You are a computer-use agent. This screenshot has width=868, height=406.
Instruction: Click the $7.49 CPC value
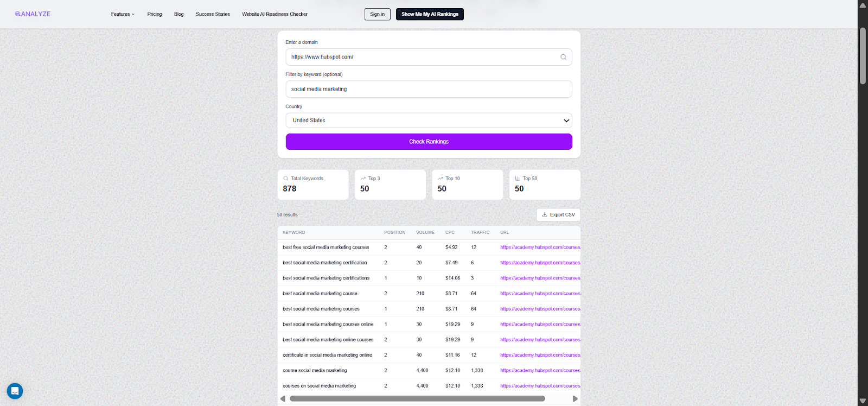[451, 263]
